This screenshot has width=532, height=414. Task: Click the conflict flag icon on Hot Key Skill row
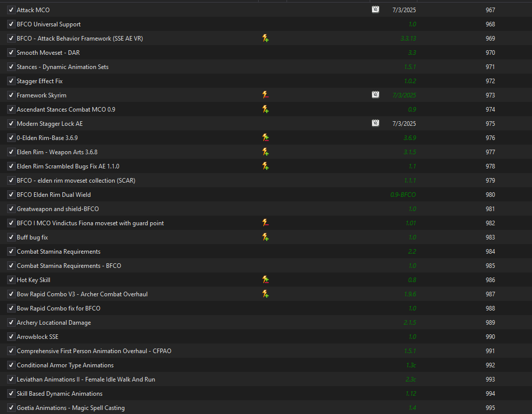coord(265,280)
